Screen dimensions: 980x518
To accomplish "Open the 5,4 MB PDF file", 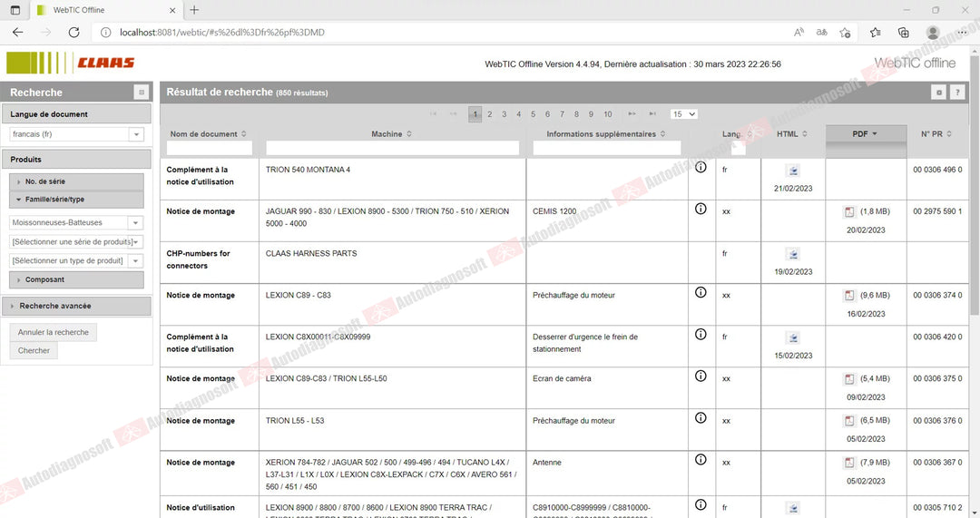I will (849, 379).
